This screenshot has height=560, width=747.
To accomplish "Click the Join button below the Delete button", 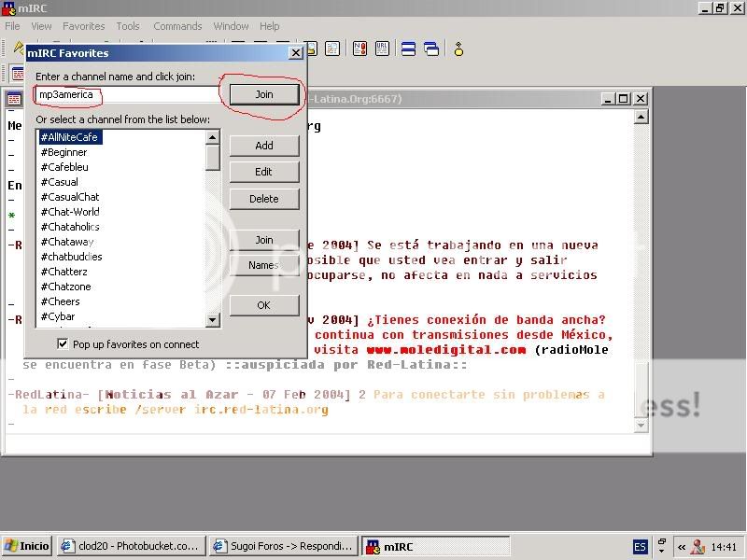I will click(x=264, y=240).
